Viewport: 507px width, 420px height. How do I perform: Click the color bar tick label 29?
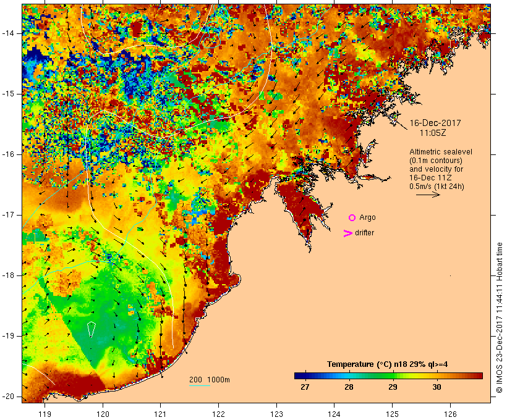393,387
